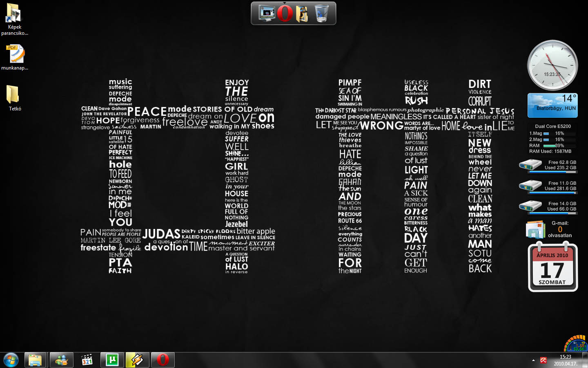Click the network speed meter gadget
Viewport: 588px width, 368px height.
point(575,343)
